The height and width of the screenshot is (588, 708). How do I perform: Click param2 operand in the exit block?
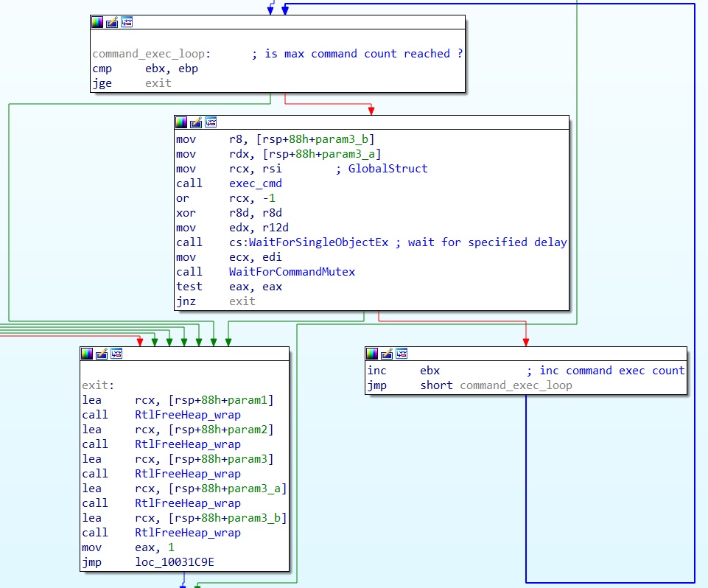click(248, 430)
